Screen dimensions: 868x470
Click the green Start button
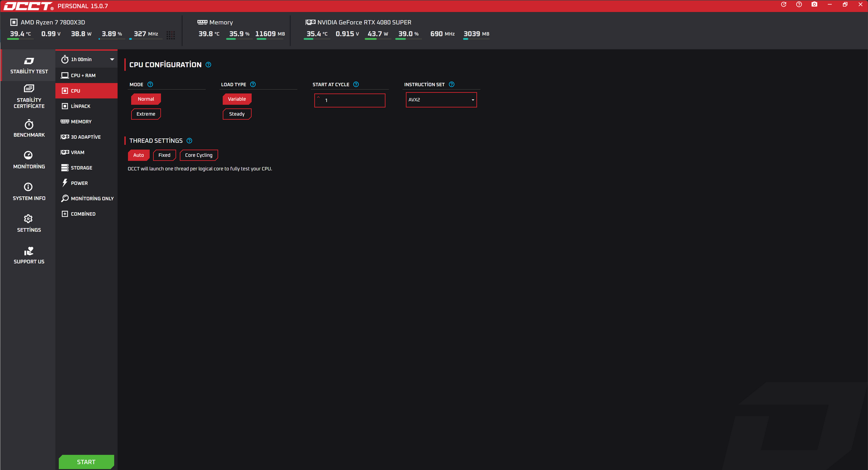coord(86,462)
